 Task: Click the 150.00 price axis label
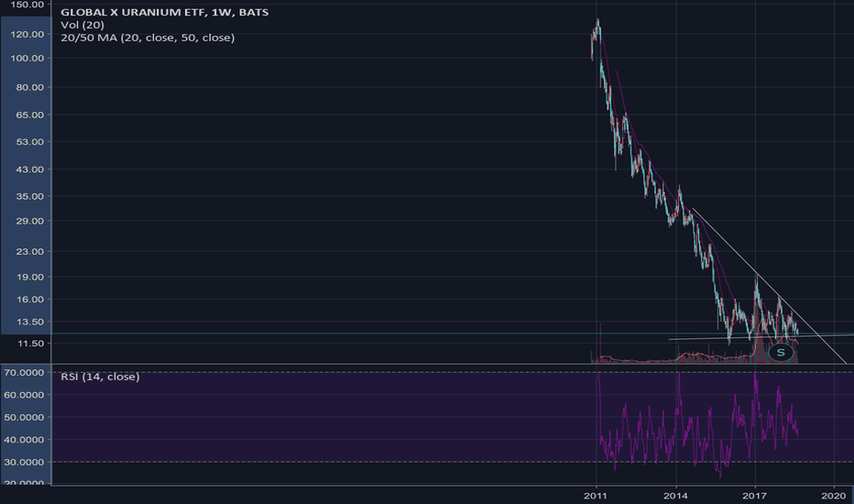click(x=27, y=5)
